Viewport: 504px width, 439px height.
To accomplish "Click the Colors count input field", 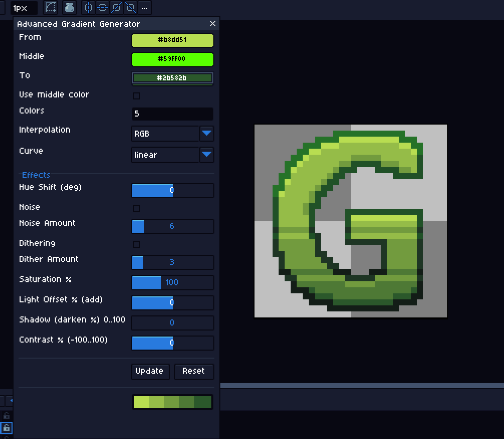I will click(x=173, y=114).
